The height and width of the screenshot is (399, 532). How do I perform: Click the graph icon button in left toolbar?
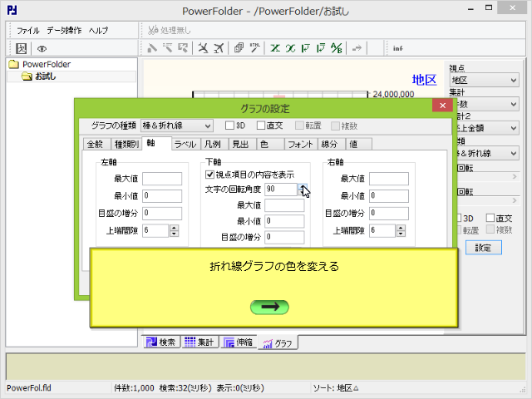pyautogui.click(x=21, y=48)
